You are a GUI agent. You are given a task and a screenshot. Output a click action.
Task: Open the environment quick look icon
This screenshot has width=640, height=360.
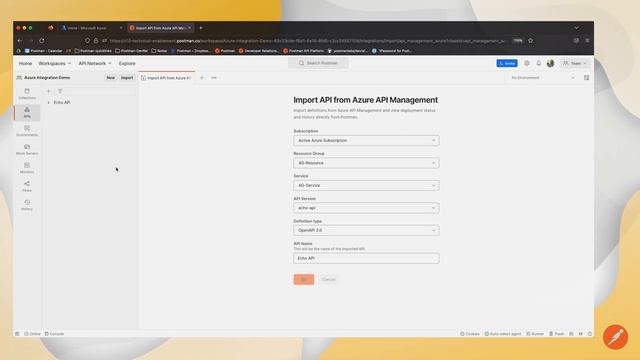587,78
